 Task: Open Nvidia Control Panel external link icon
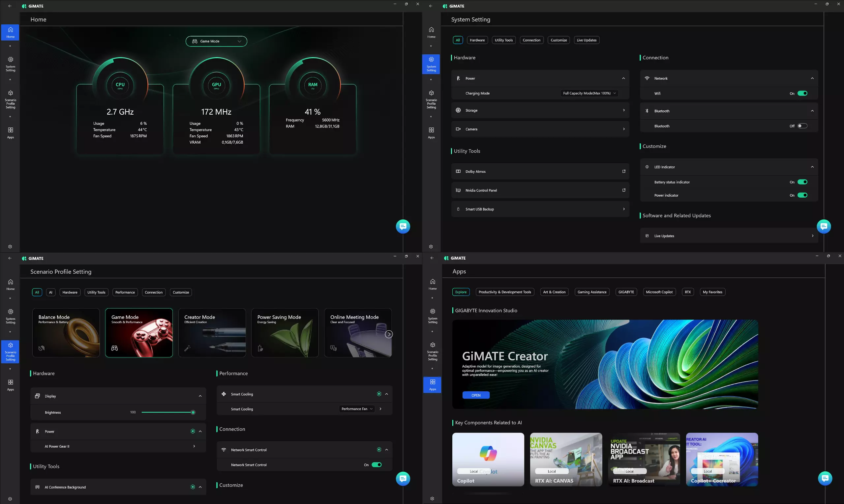tap(624, 190)
